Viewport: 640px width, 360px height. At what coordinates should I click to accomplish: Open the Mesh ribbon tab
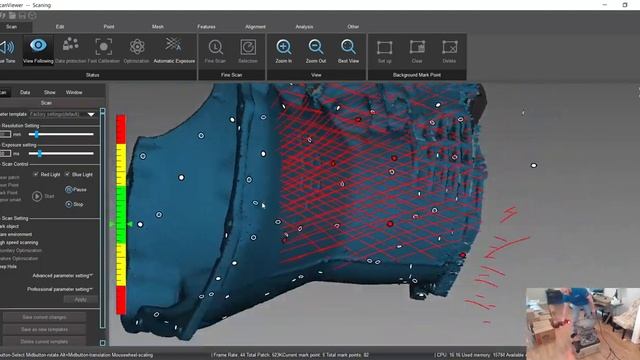coord(158,27)
